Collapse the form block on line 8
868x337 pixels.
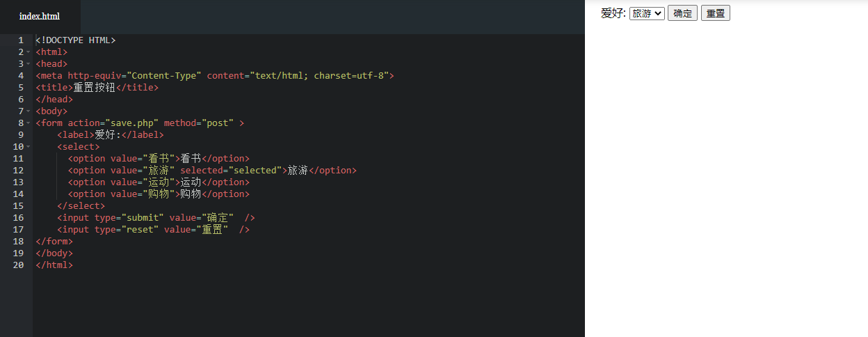(28, 123)
